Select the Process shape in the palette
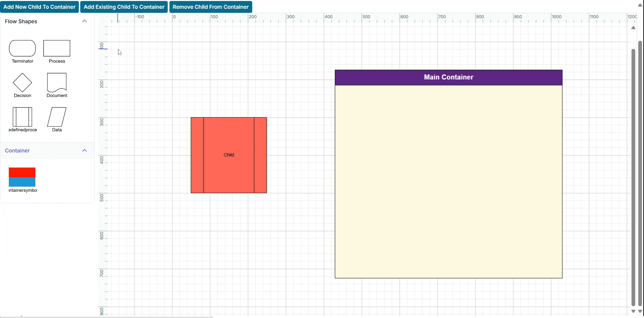Viewport: 644px width, 318px height. (x=57, y=48)
